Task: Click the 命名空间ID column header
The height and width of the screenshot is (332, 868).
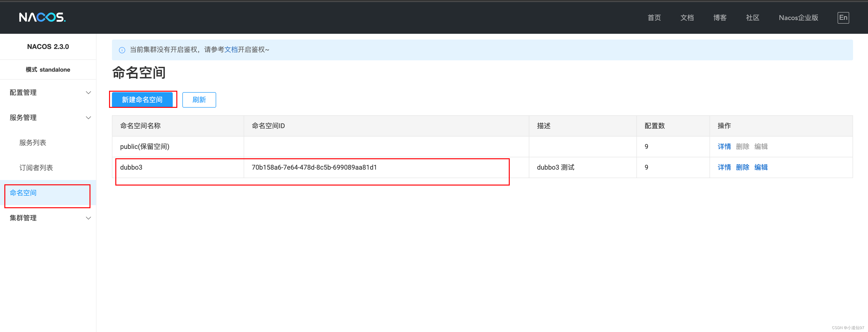Action: (386, 126)
